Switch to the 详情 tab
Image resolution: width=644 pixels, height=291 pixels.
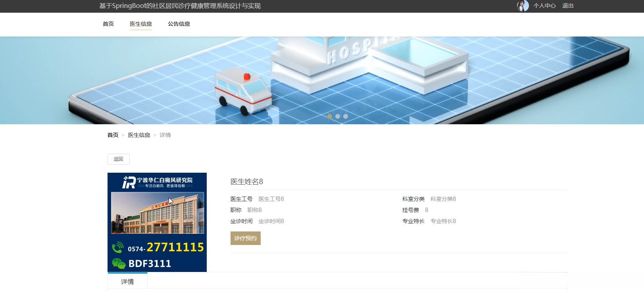127,281
